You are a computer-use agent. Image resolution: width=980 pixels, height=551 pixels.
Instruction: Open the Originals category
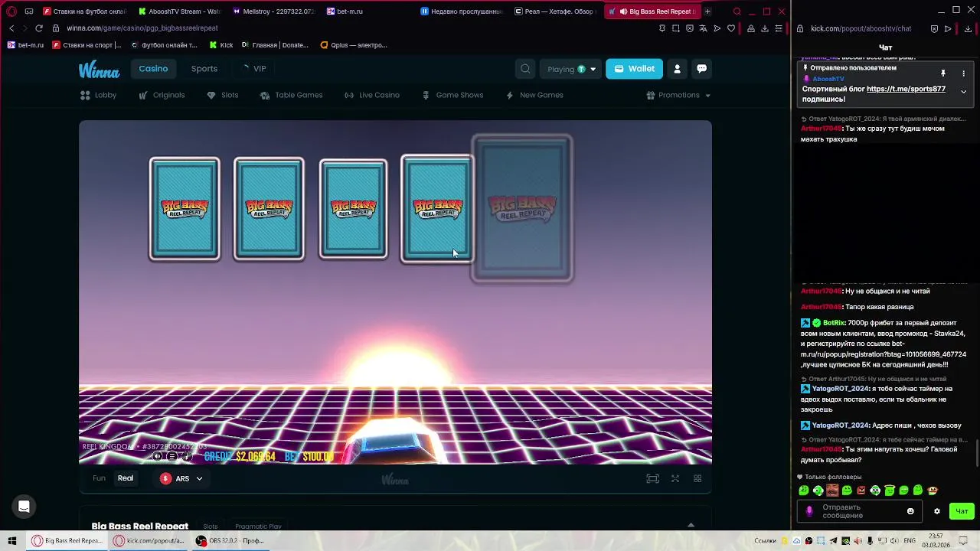(x=162, y=95)
